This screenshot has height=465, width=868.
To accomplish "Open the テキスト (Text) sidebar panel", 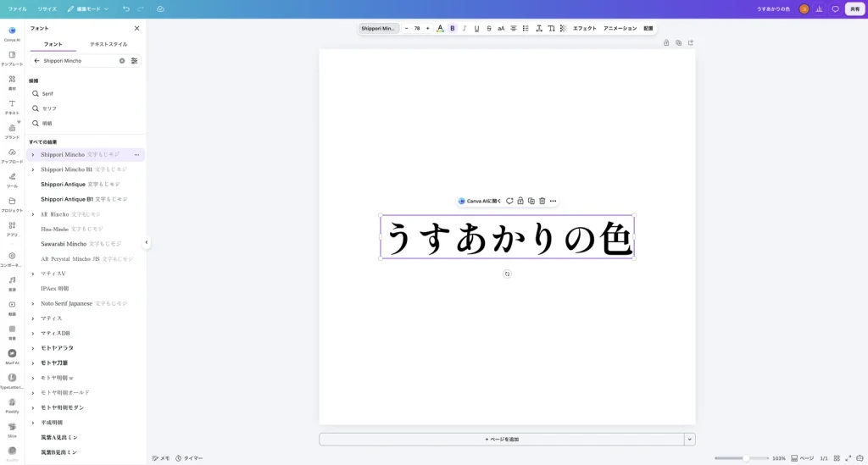I will pos(12,108).
